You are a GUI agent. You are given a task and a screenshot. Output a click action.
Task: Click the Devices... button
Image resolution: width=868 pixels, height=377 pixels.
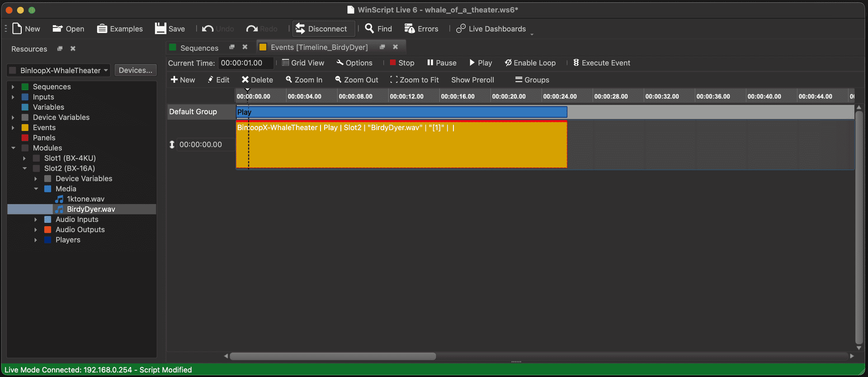pyautogui.click(x=135, y=70)
